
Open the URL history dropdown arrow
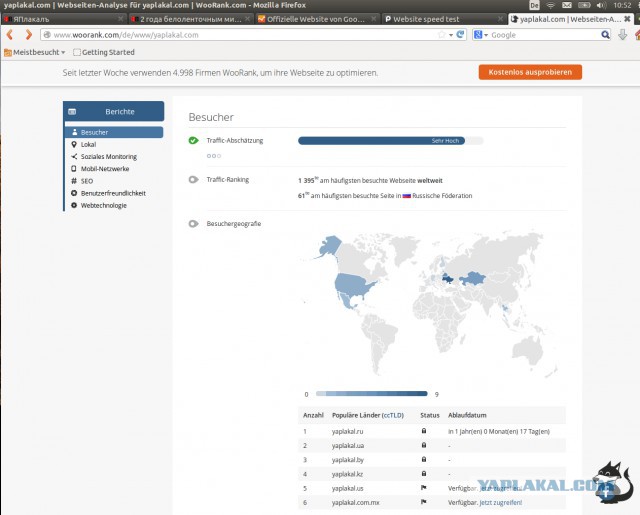click(x=451, y=35)
